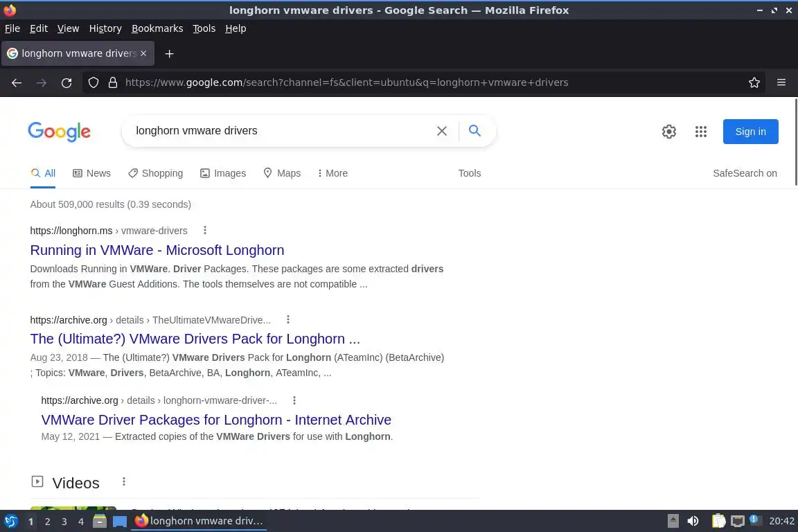Show site security info via padlock icon
Viewport: 798px width, 532px height.
pyautogui.click(x=113, y=82)
